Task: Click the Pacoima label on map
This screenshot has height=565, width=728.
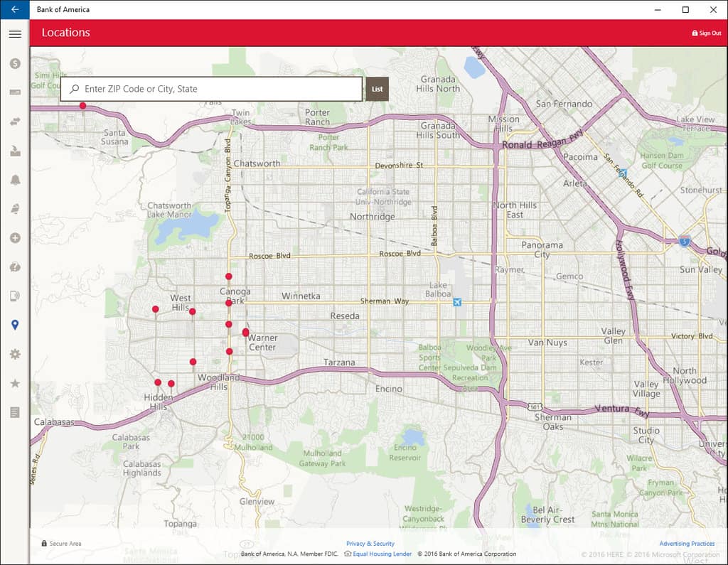Action: pos(580,157)
